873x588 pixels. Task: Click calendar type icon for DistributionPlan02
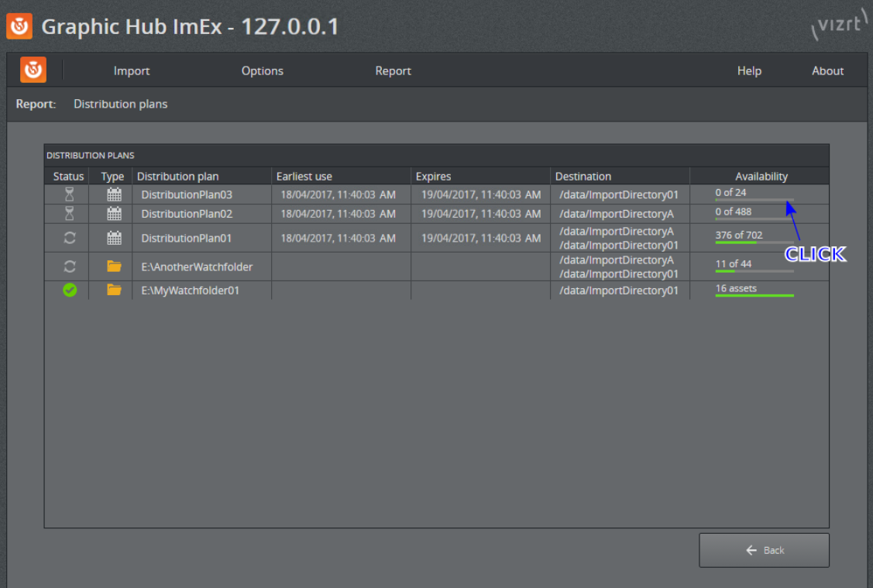coord(114,213)
